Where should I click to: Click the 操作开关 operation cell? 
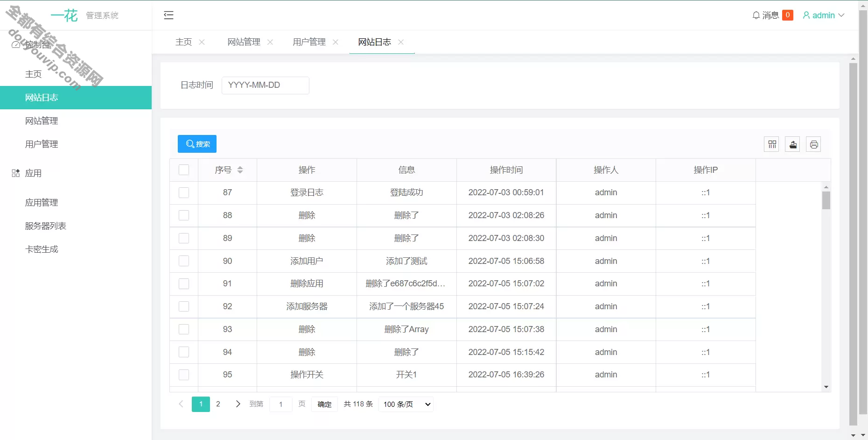click(x=307, y=375)
